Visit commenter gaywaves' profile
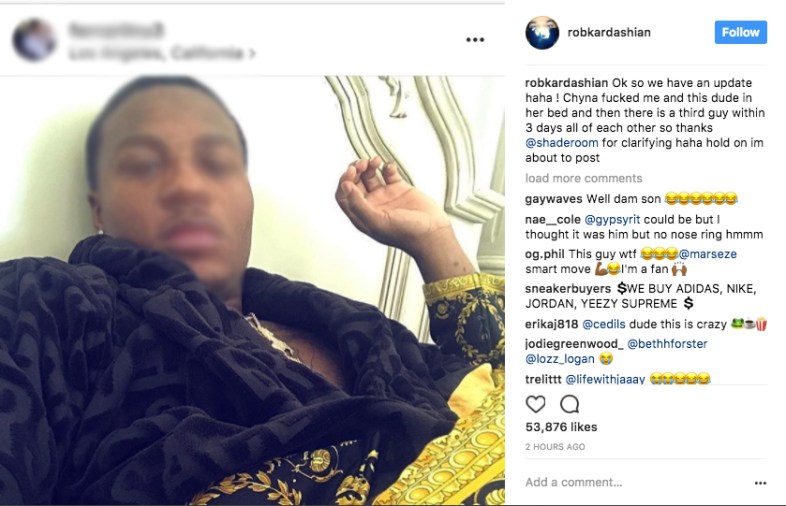Viewport: 786px width, 506px height. pyautogui.click(x=553, y=199)
